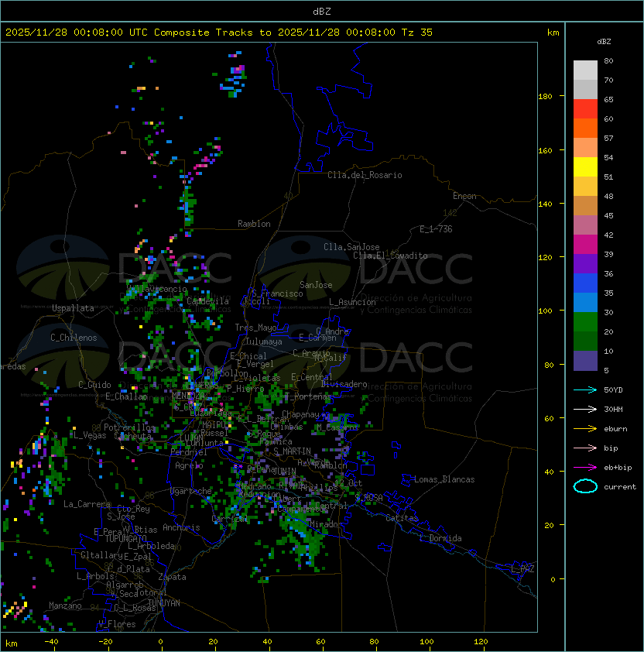Image resolution: width=644 pixels, height=652 pixels.
Task: Click the 'Mirador' map label
Action: coord(326,524)
